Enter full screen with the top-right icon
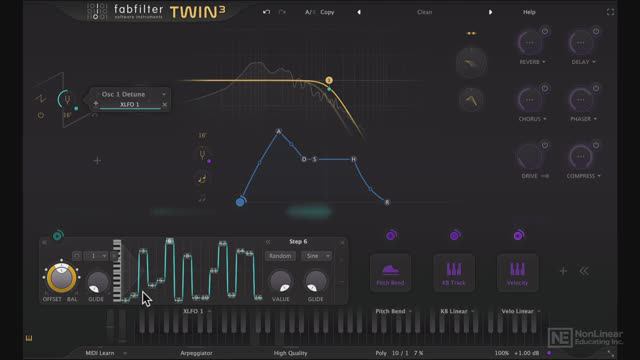 coord(610,12)
